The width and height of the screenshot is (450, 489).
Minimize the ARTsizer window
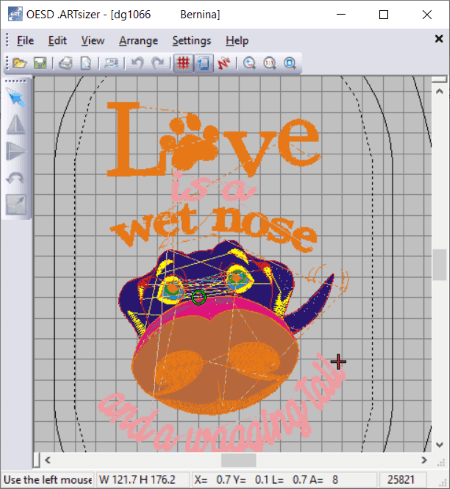point(341,15)
